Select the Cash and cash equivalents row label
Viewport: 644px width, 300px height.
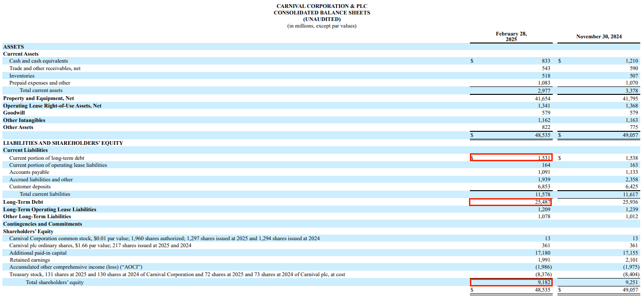coord(40,61)
